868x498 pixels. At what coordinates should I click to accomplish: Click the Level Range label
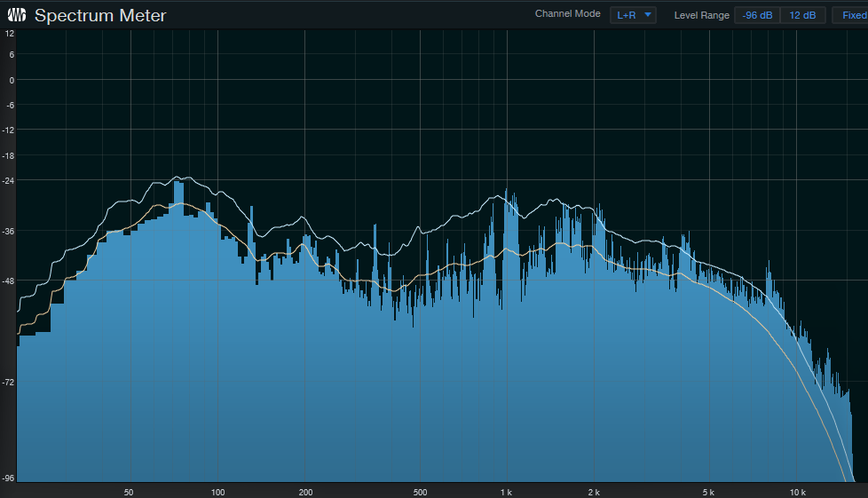point(701,15)
